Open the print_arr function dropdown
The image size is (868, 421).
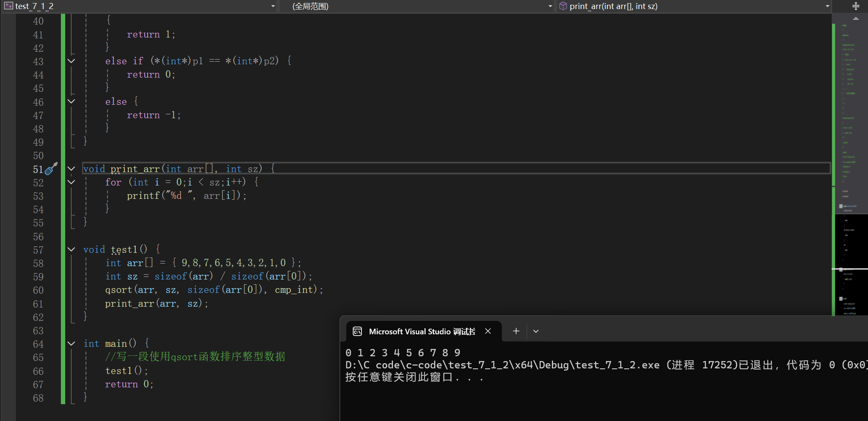click(827, 6)
